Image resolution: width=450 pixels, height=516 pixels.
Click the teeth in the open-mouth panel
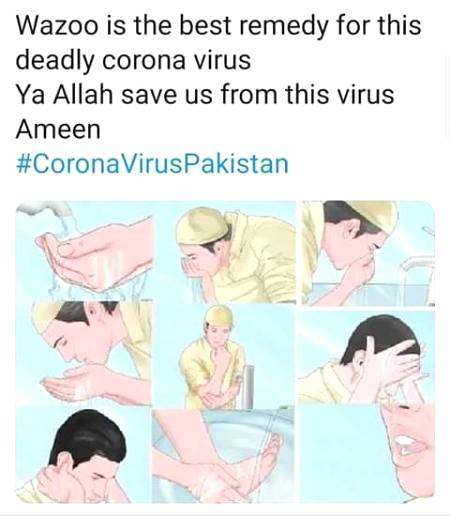pyautogui.click(x=406, y=445)
